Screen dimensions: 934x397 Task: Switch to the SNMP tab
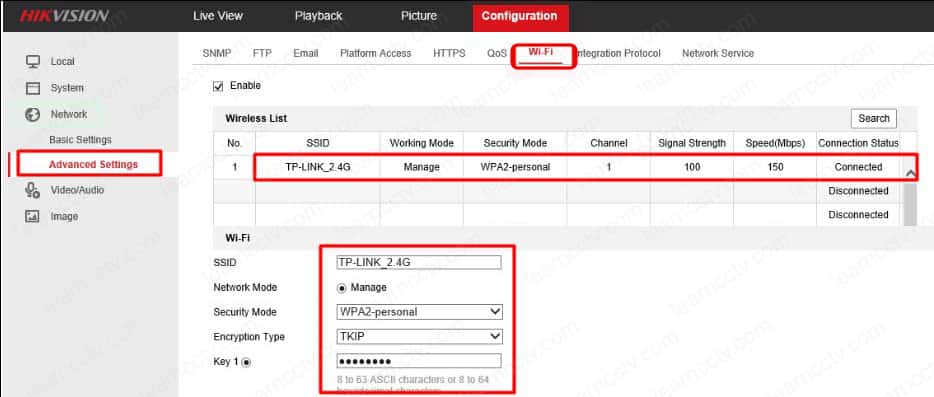[217, 54]
